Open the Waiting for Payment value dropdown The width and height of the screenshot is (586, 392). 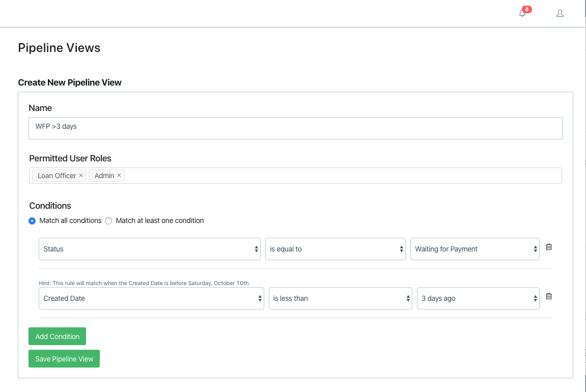coord(475,249)
